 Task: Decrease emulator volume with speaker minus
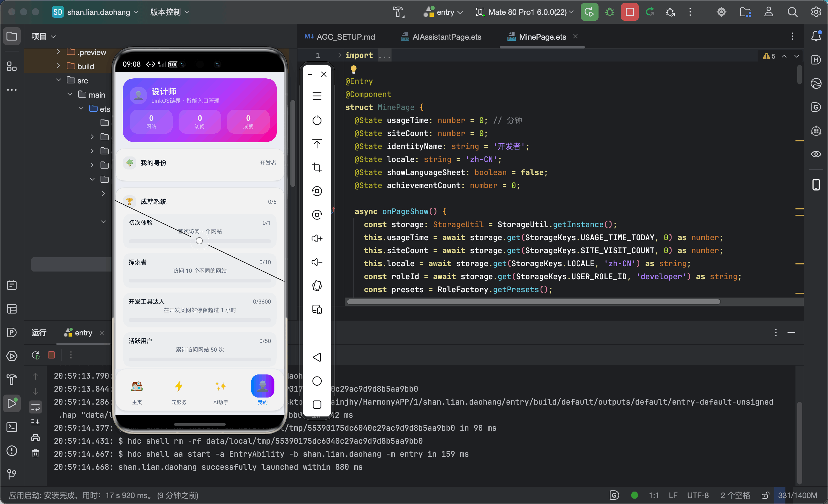(x=317, y=262)
